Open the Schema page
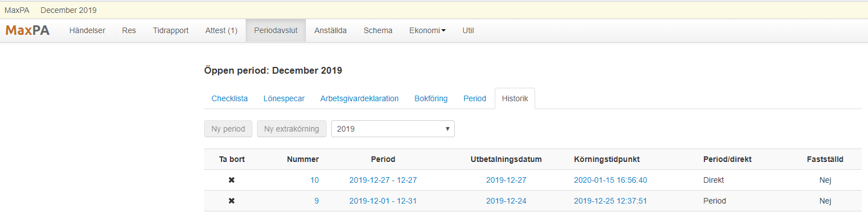 (378, 30)
